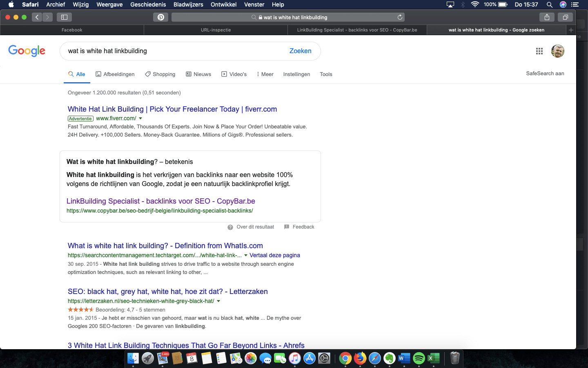588x368 pixels.
Task: Open Mail app with unread badge
Action: (163, 358)
